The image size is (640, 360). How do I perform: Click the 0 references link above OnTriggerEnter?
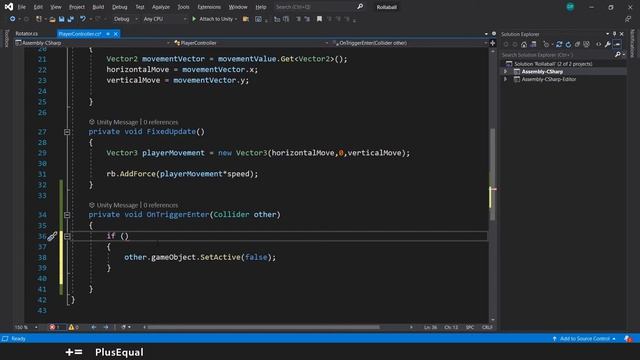click(160, 205)
